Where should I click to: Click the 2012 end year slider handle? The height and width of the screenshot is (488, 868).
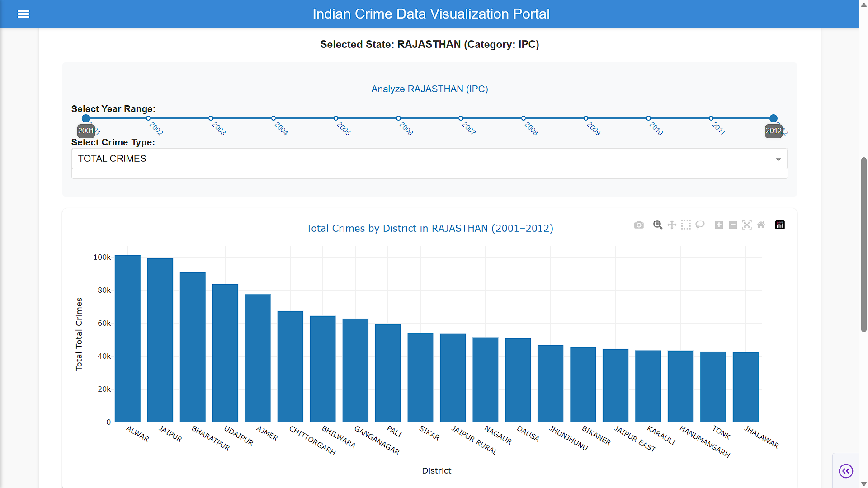tap(774, 118)
